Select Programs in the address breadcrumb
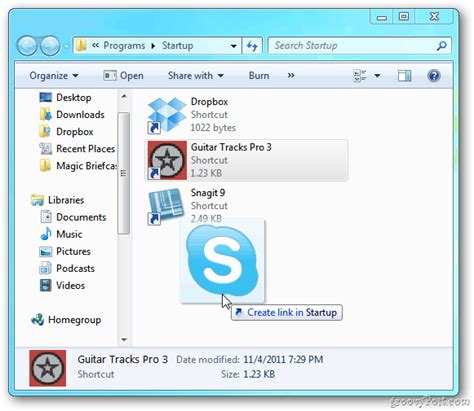The height and width of the screenshot is (411, 474). click(124, 45)
